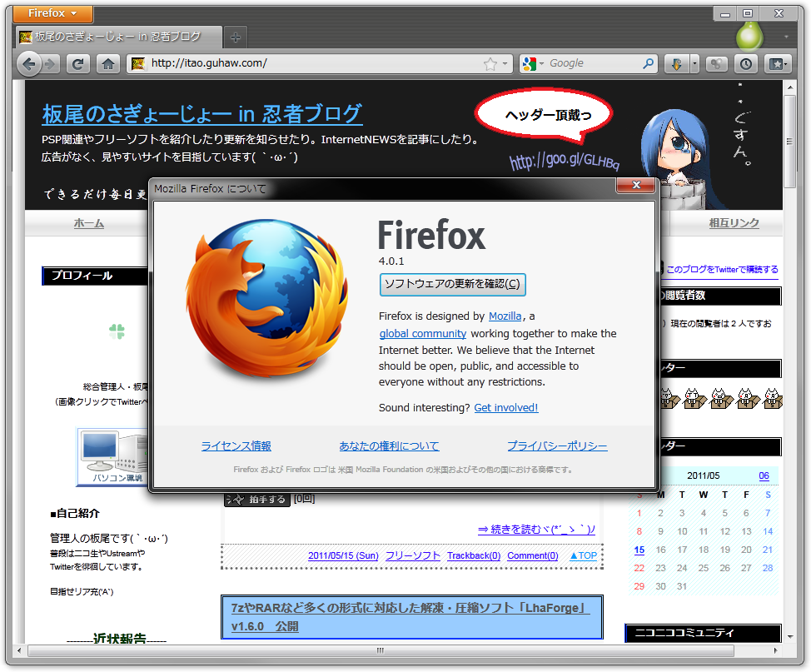Click the vertical scrollbar thumb
The image size is (811, 672).
click(x=790, y=141)
